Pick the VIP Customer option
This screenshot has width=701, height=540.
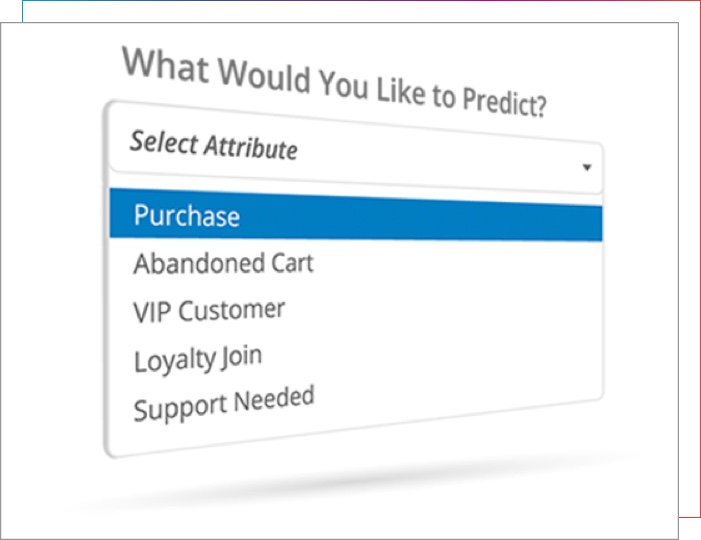click(209, 310)
